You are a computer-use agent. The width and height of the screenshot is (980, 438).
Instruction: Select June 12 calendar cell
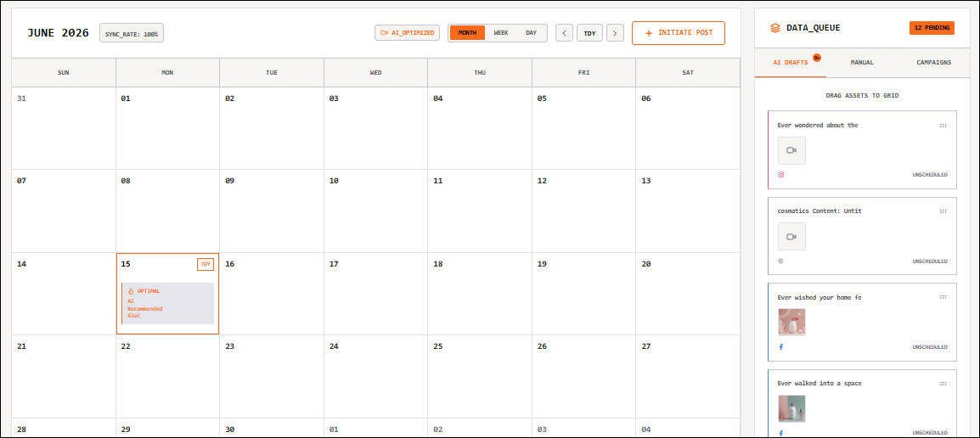pos(583,211)
